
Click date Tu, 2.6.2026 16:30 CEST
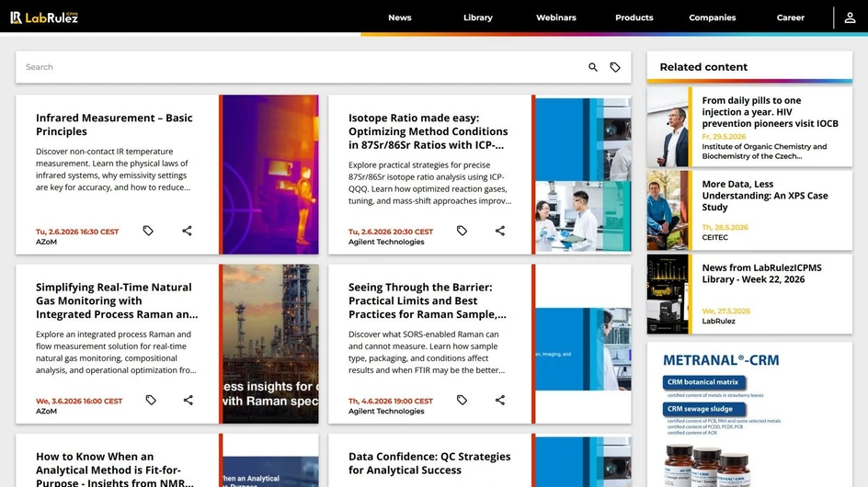coord(77,232)
